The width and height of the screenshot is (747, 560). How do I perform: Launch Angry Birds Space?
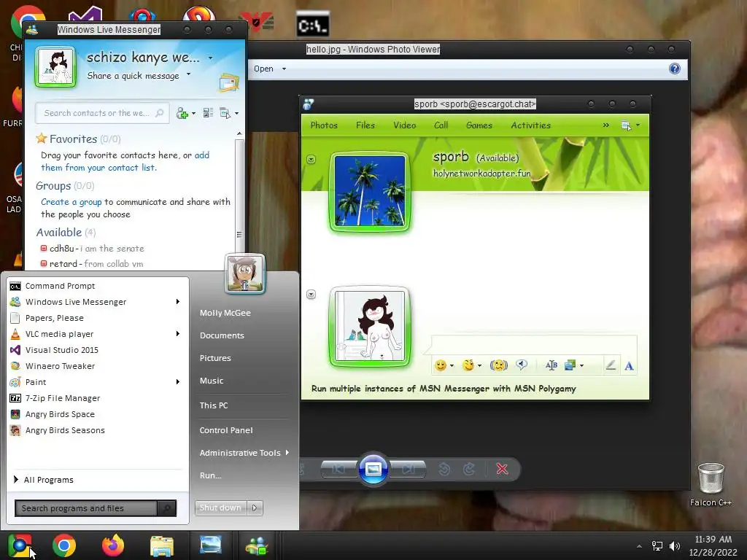tap(98, 414)
